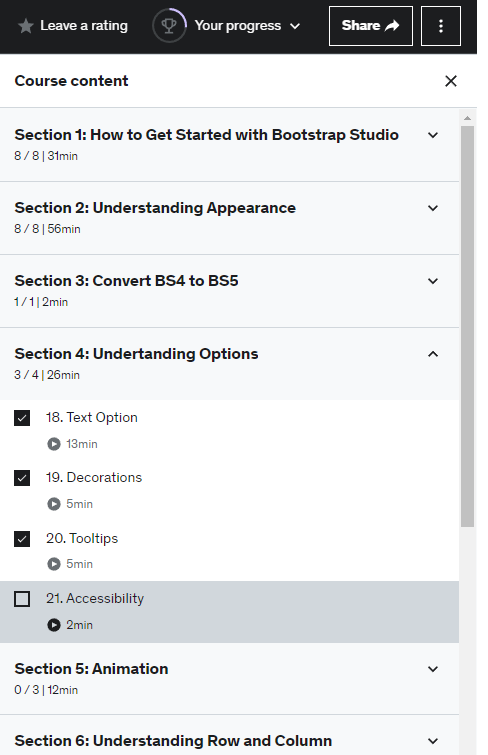Image resolution: width=488 pixels, height=755 pixels.
Task: Mark 21. Accessibility as complete
Action: point(22,599)
